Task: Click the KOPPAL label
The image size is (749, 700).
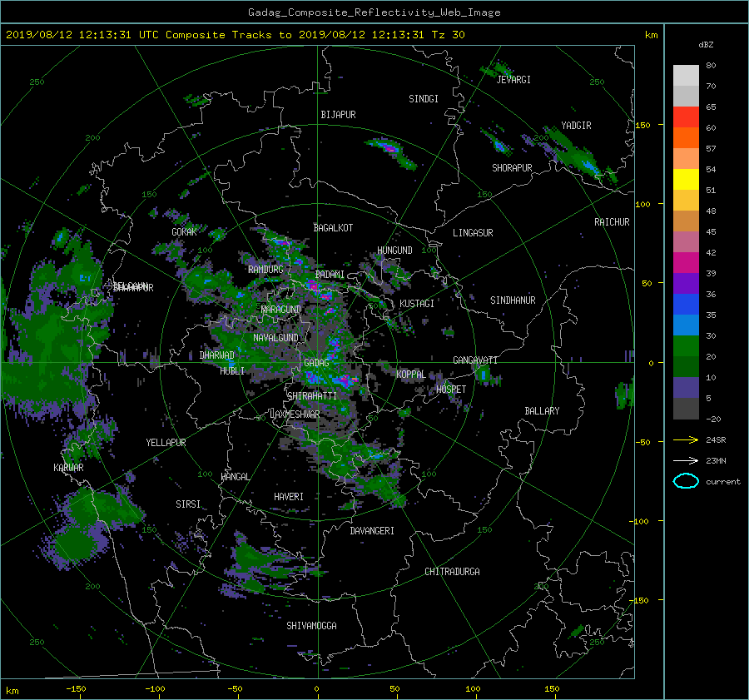Action: click(x=411, y=375)
